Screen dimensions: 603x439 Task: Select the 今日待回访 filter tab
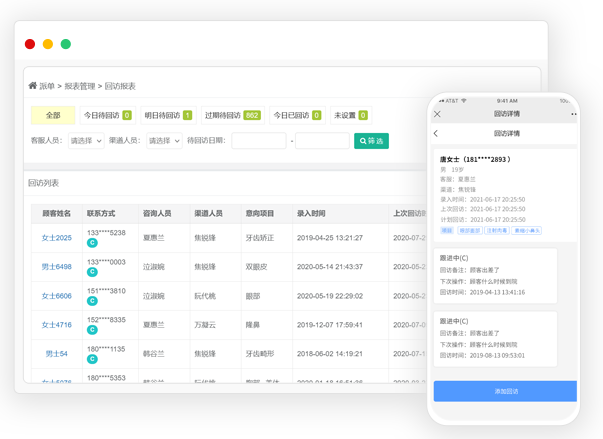106,115
